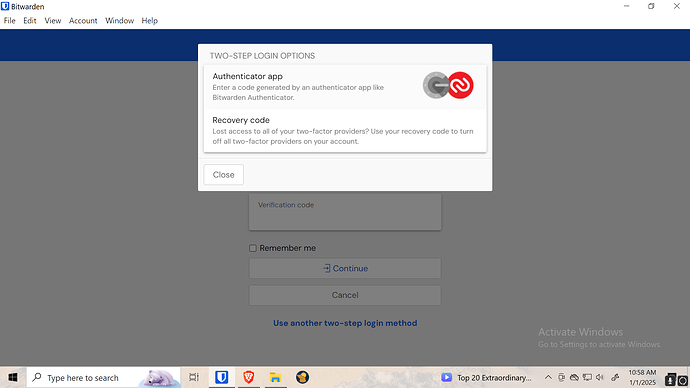Click Bitwarden shield icon in taskbar
This screenshot has height=388, width=690.
[x=221, y=377]
